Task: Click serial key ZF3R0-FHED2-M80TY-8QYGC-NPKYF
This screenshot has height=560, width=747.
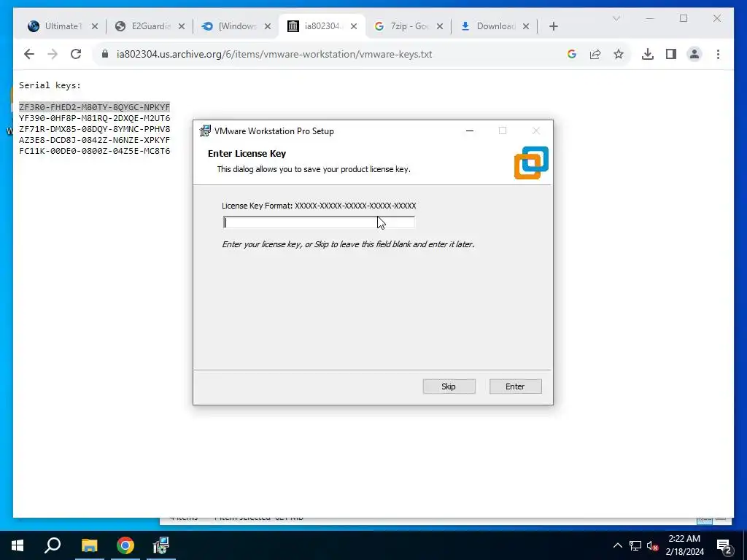Action: (x=94, y=107)
